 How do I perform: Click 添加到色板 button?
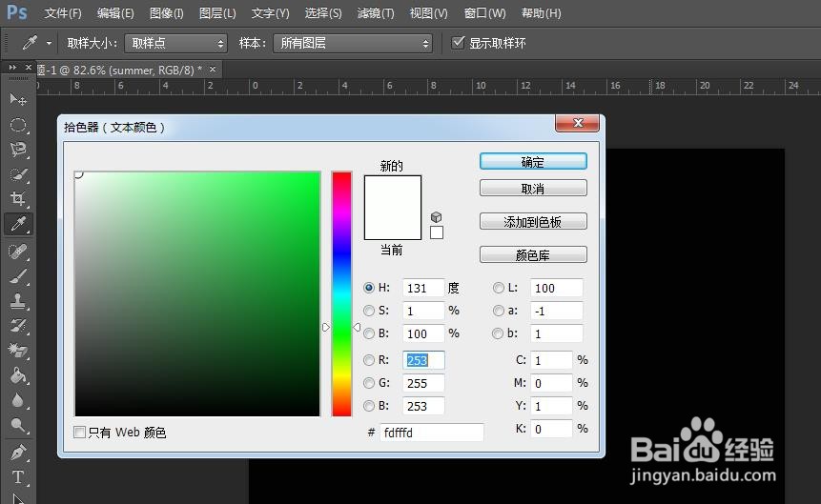pos(533,222)
